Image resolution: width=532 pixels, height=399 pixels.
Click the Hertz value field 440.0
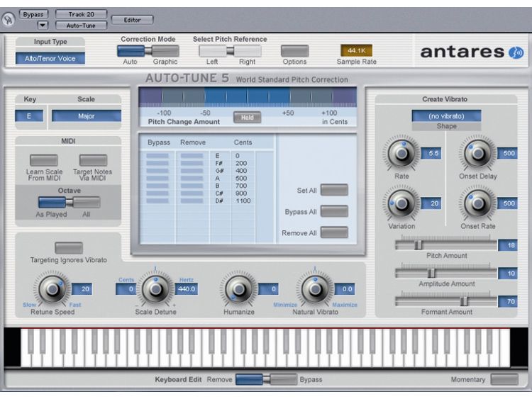click(187, 289)
